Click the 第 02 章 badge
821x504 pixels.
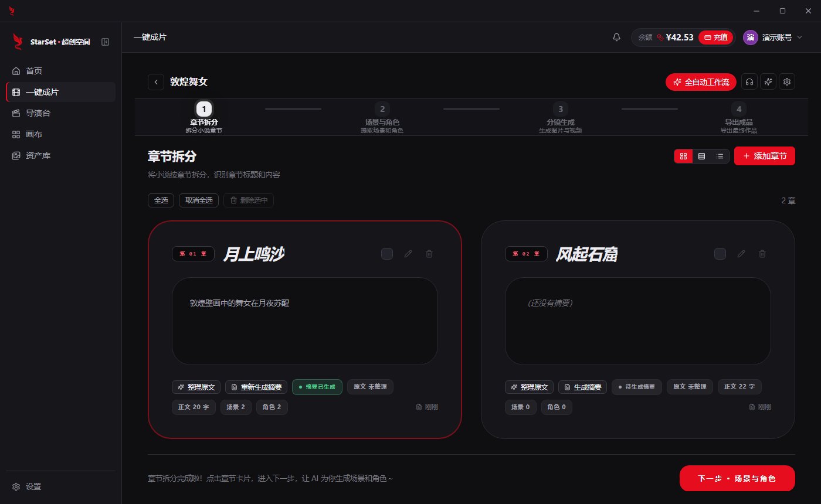(x=526, y=254)
